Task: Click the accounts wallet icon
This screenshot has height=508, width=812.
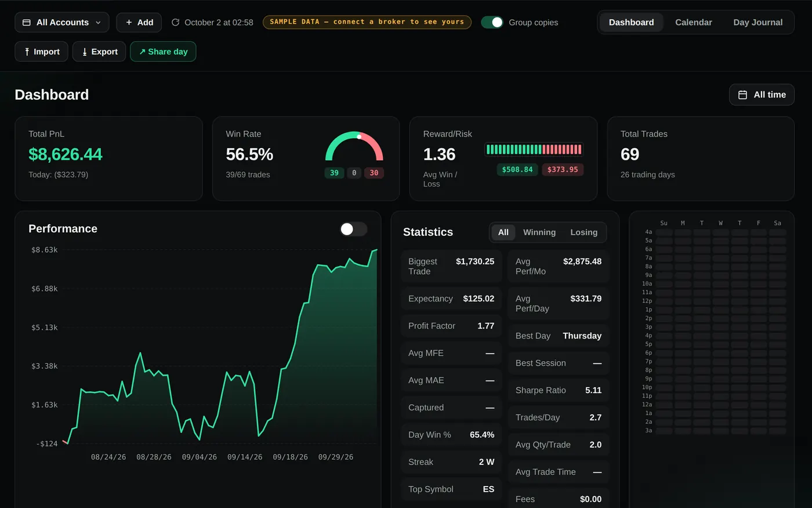Action: pos(27,23)
